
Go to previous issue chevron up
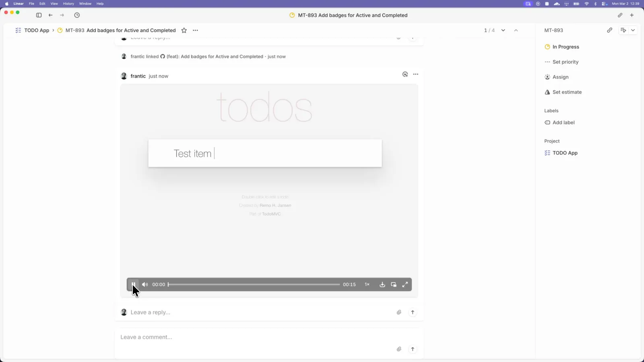516,30
